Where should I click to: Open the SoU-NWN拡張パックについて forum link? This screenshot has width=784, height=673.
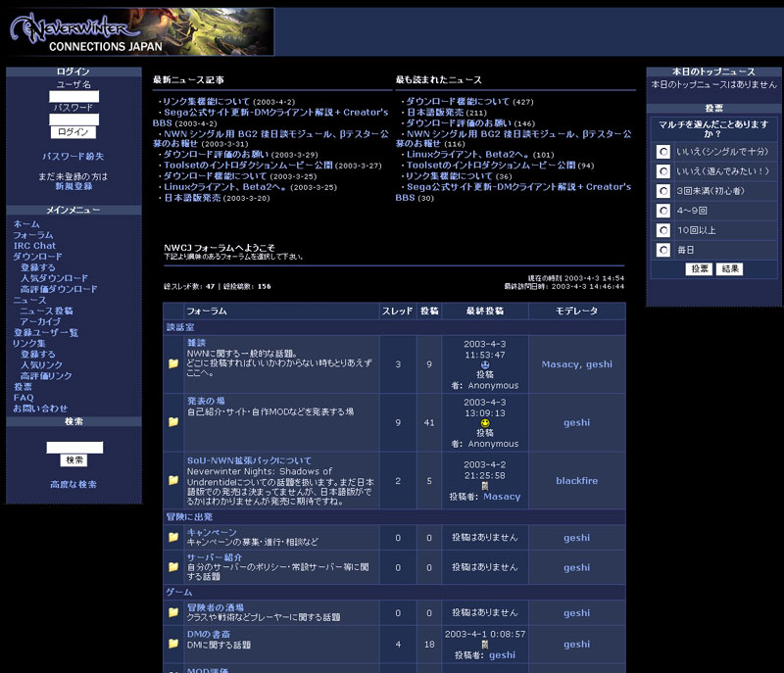coord(249,460)
